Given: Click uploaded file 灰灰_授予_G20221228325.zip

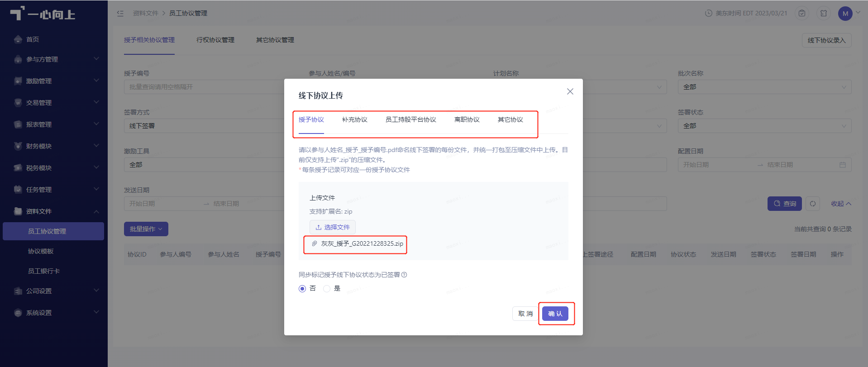Looking at the screenshot, I should tap(362, 243).
